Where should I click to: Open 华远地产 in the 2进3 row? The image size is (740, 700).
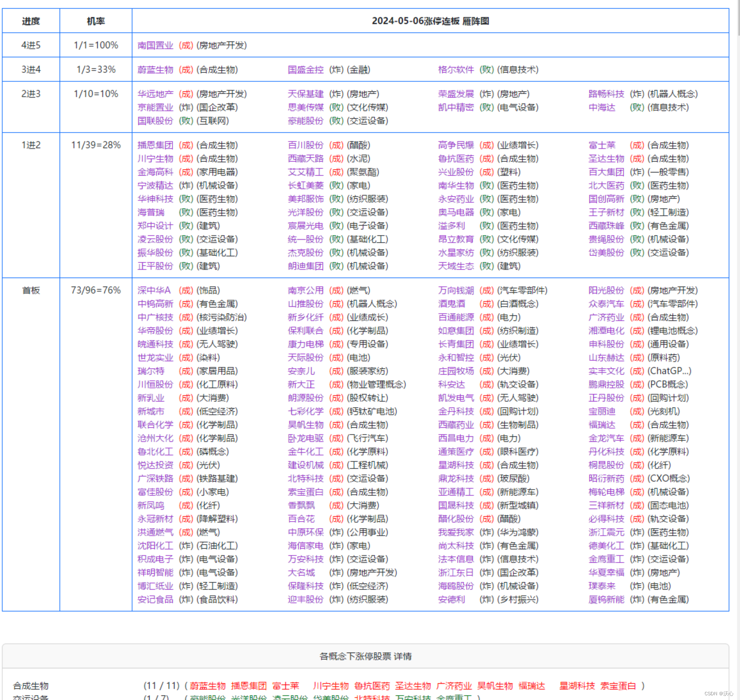(x=155, y=94)
